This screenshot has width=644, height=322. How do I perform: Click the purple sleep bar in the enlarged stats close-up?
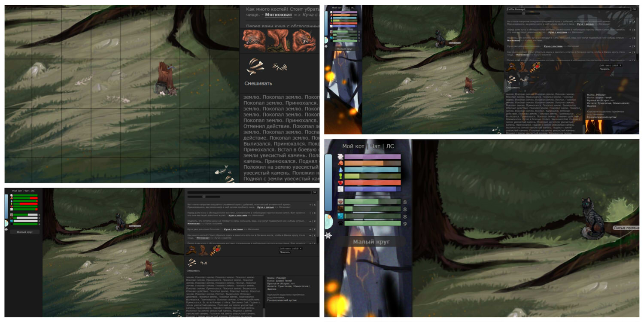[x=372, y=157]
